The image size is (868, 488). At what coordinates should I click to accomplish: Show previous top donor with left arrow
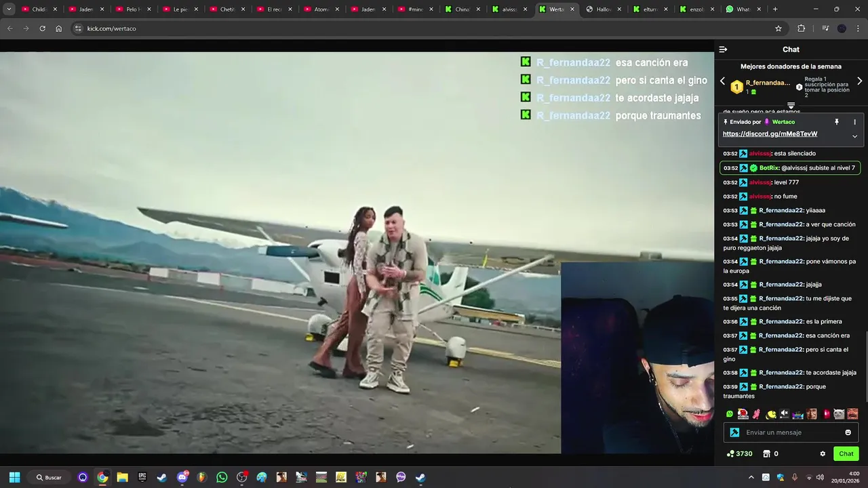[x=722, y=81]
